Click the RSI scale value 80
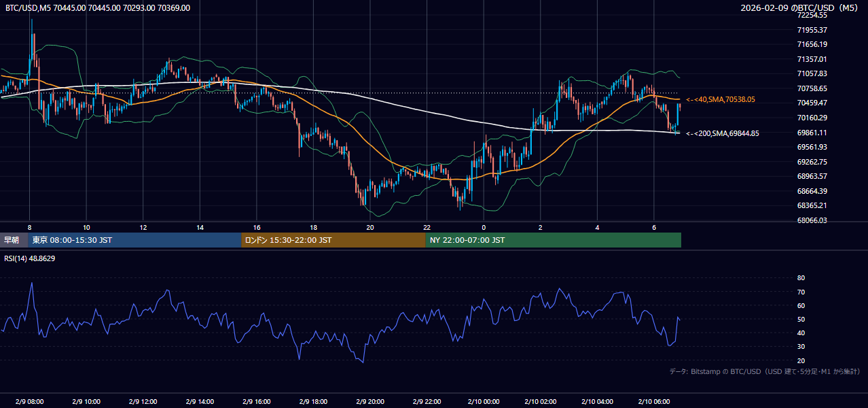 (x=801, y=278)
